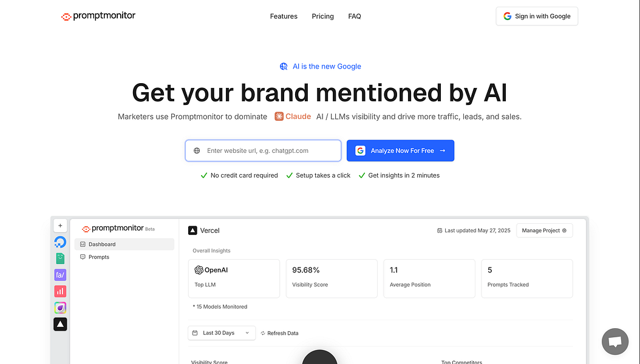Select the DigitalOcean project icon
This screenshot has width=640, height=364.
60,242
